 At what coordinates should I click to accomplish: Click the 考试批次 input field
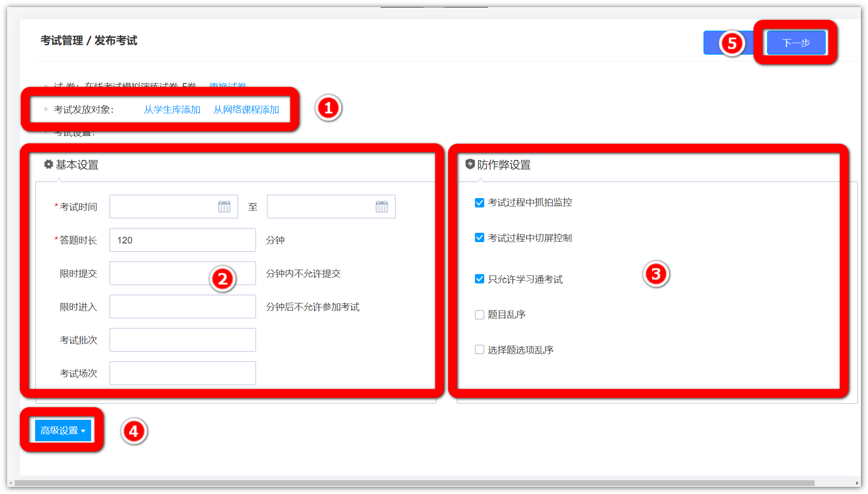pyautogui.click(x=182, y=340)
